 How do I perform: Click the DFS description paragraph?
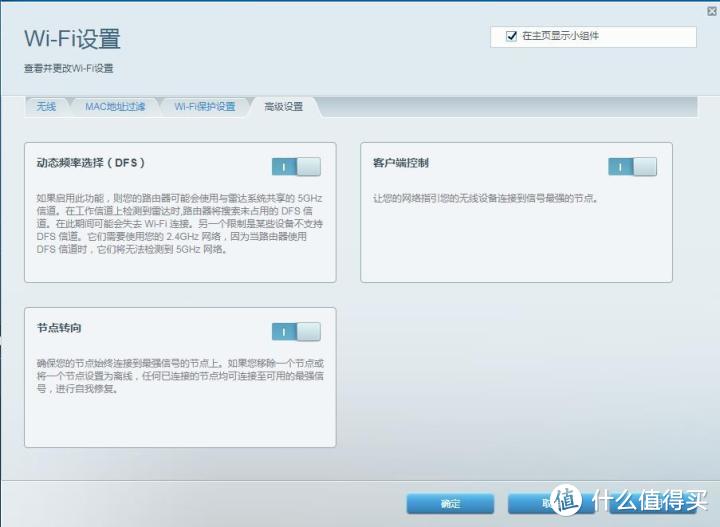(180, 224)
